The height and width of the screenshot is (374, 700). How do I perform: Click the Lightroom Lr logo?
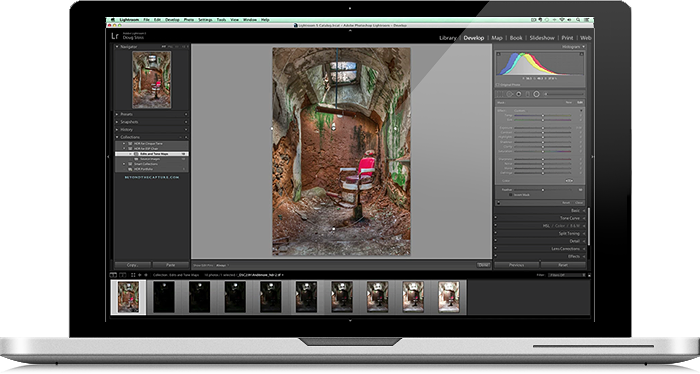pyautogui.click(x=115, y=36)
